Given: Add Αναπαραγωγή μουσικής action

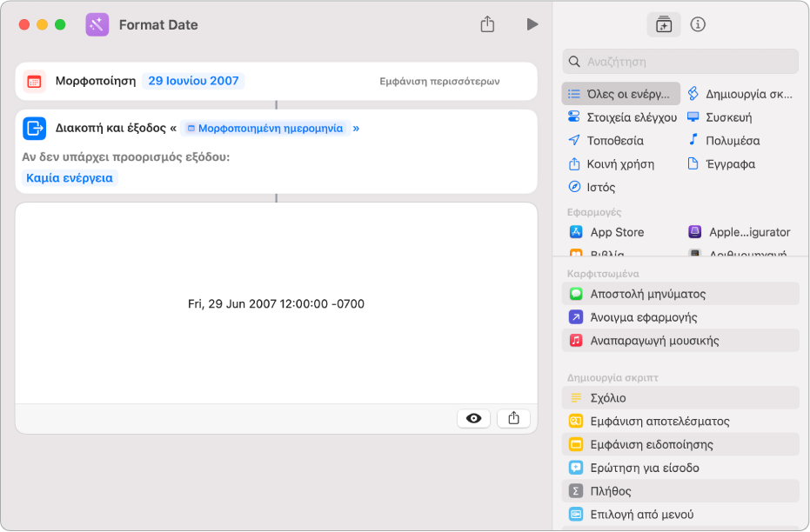Looking at the screenshot, I should [x=680, y=341].
